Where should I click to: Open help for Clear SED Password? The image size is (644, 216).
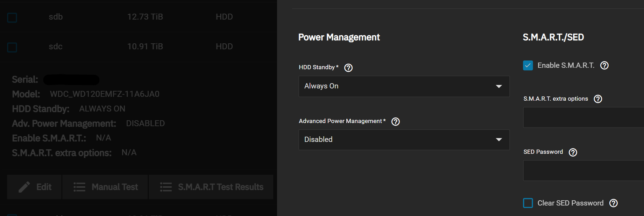[614, 203]
